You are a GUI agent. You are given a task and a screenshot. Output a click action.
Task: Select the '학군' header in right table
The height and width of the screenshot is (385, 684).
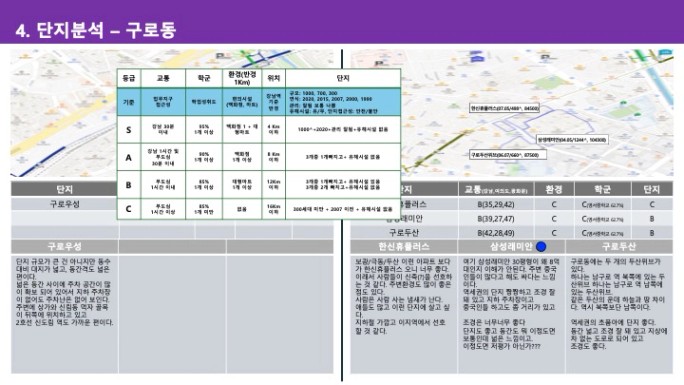pyautogui.click(x=603, y=190)
